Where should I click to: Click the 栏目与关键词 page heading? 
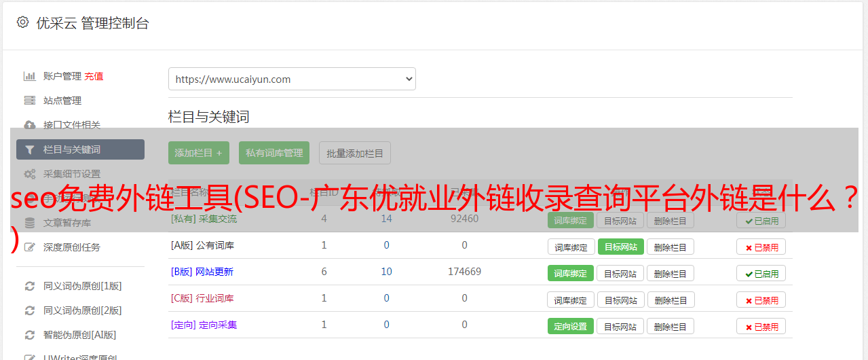209,117
